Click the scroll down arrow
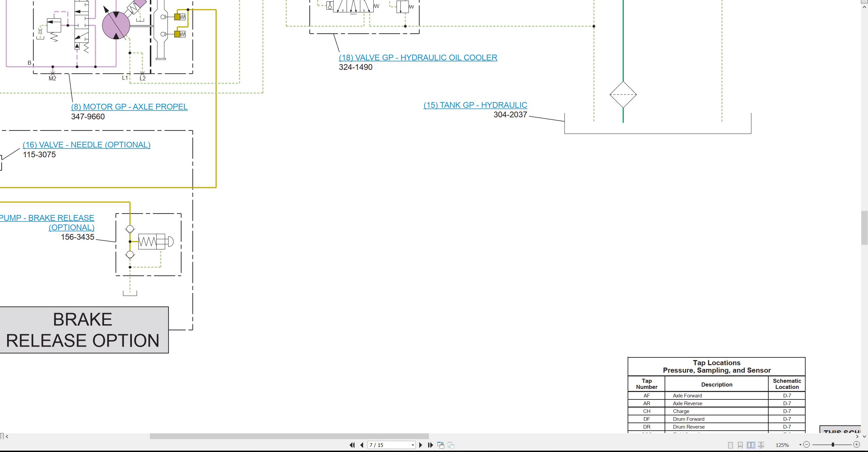The height and width of the screenshot is (452, 868). pos(864,436)
